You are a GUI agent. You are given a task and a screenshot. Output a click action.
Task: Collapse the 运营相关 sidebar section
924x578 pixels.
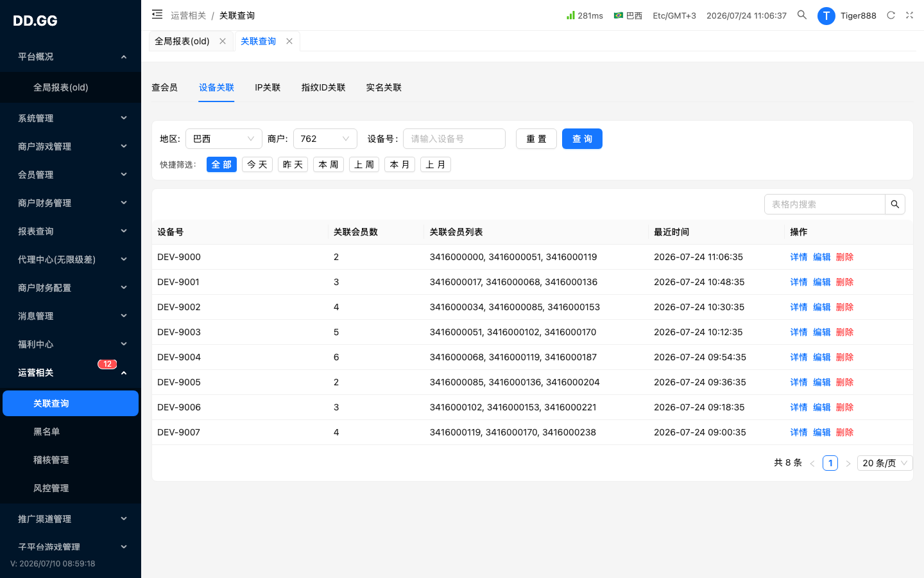[x=71, y=372]
